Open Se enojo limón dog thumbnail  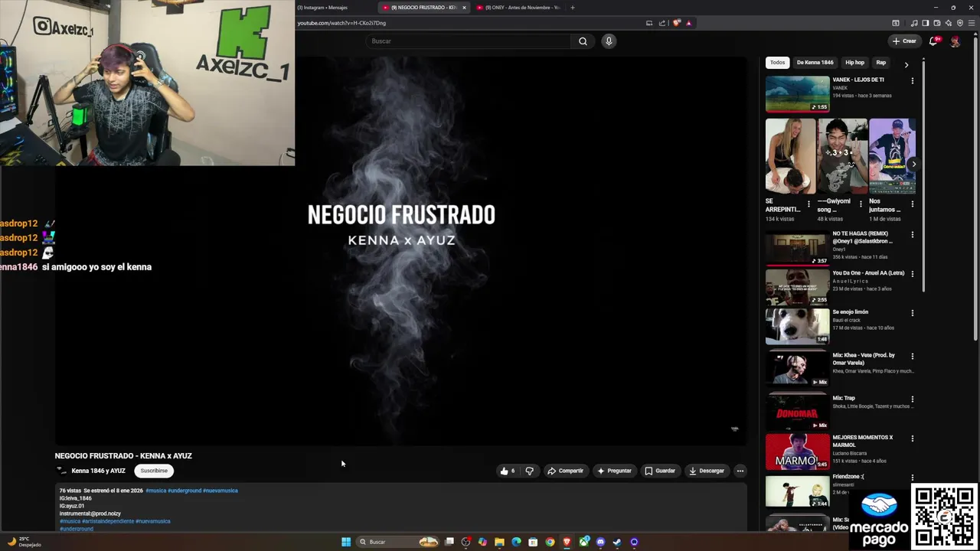[x=797, y=326]
